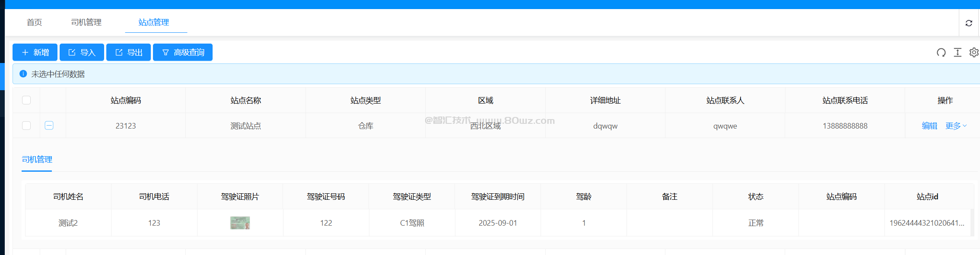The height and width of the screenshot is (255, 980).
Task: Click the driver name cell 测试2
Action: tap(68, 223)
